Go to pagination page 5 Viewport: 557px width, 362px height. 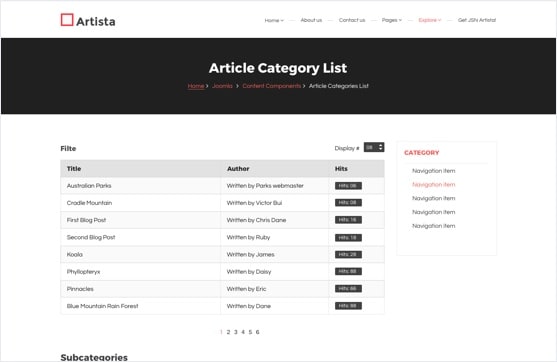pyautogui.click(x=250, y=332)
